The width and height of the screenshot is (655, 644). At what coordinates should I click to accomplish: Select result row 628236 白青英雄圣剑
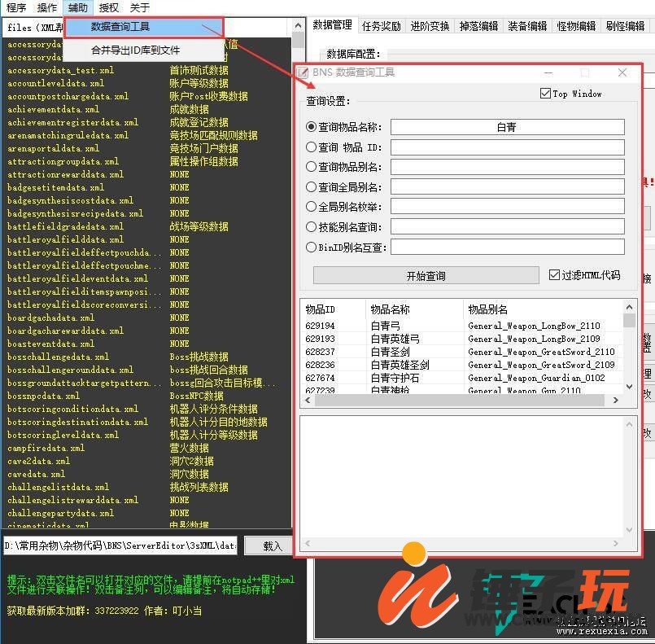pos(461,365)
